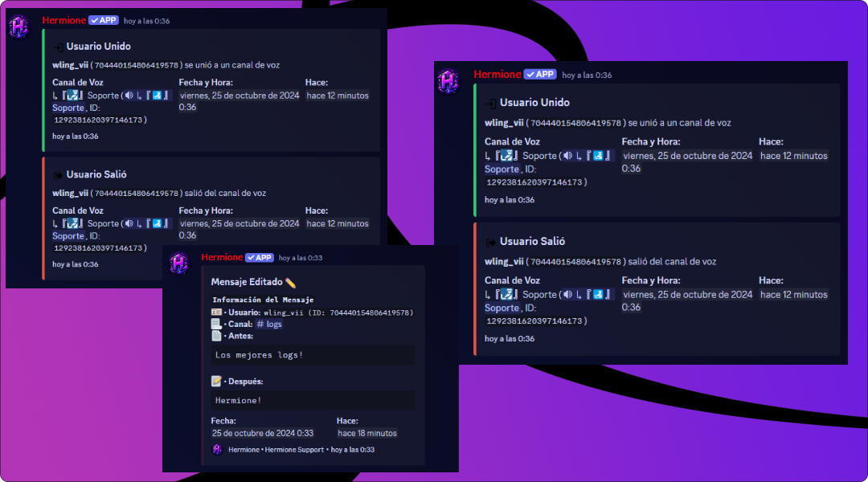
Task: Click the page icon next to Antes
Action: click(216, 335)
